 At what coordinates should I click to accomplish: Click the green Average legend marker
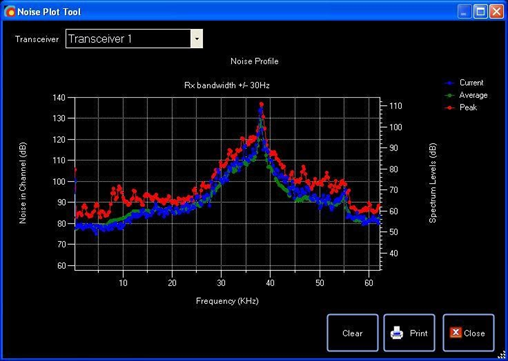click(450, 95)
